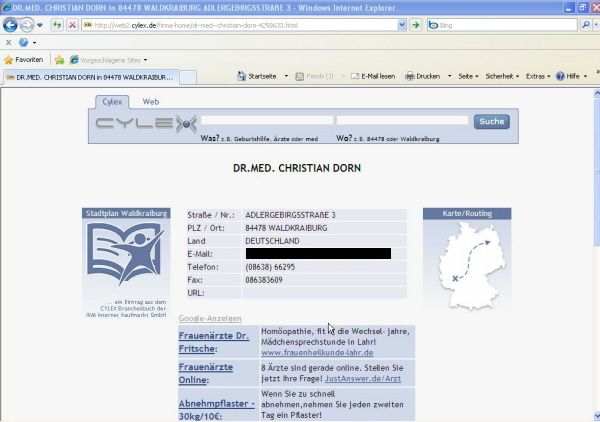Click the text 84478 WALDKRAIBURG in the table
The width and height of the screenshot is (600, 422).
tap(286, 228)
